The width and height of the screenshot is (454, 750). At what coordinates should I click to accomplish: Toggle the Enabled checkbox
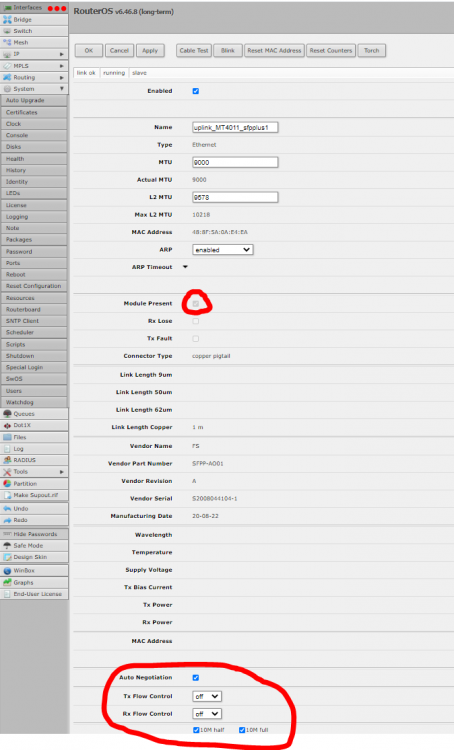[196, 91]
